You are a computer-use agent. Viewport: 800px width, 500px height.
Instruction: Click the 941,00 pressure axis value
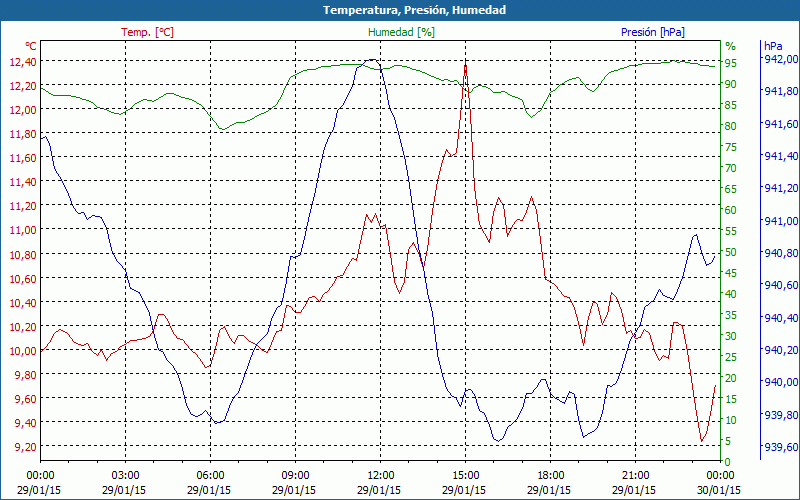[x=780, y=220]
